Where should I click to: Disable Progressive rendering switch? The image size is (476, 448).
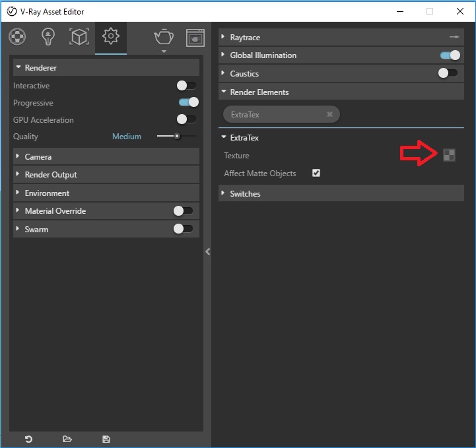189,102
